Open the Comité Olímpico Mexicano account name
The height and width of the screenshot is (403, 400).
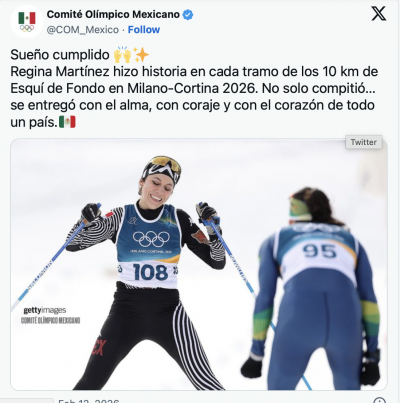tap(113, 15)
